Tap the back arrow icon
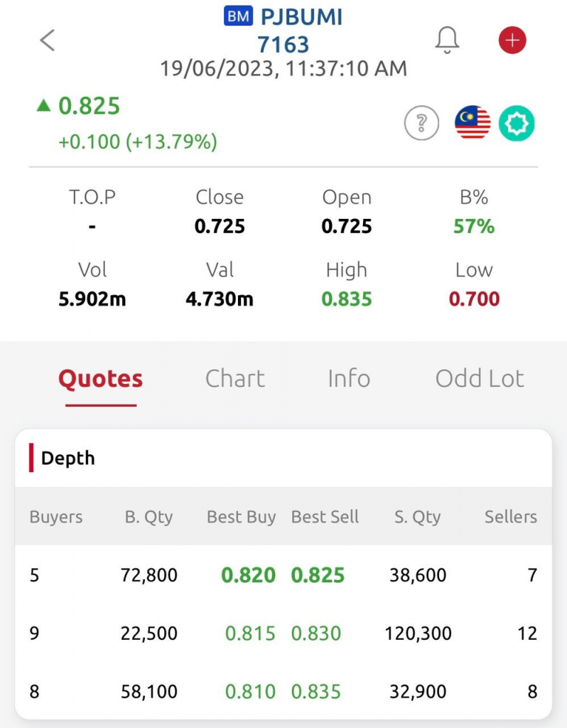 pyautogui.click(x=48, y=41)
